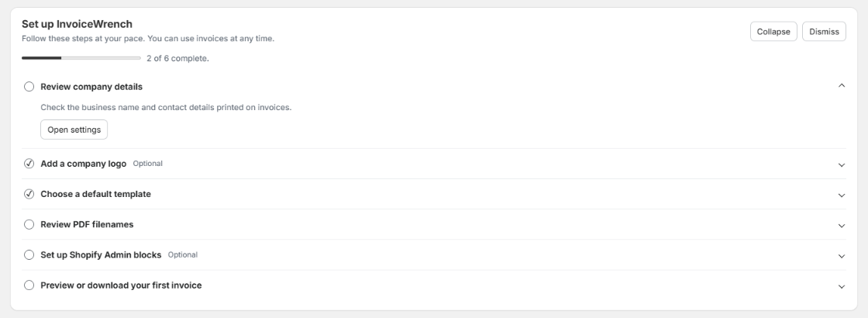Image resolution: width=868 pixels, height=318 pixels.
Task: Open the Review PDF filenames step title
Action: click(x=87, y=224)
